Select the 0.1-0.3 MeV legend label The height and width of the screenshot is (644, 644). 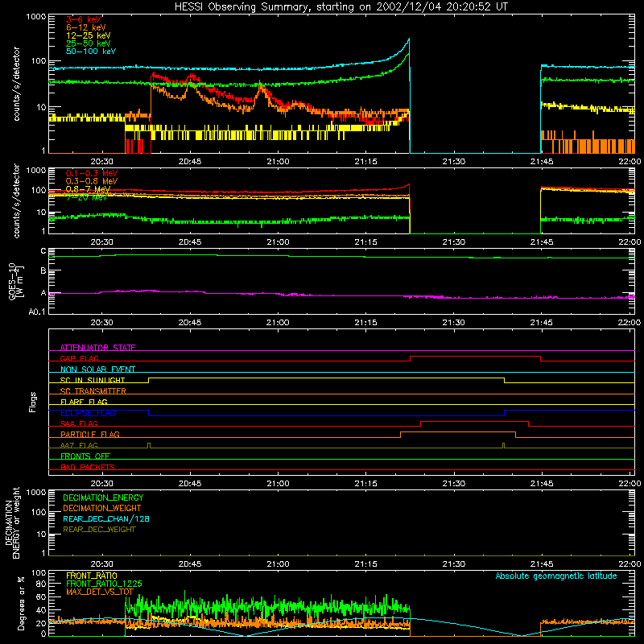coord(92,173)
